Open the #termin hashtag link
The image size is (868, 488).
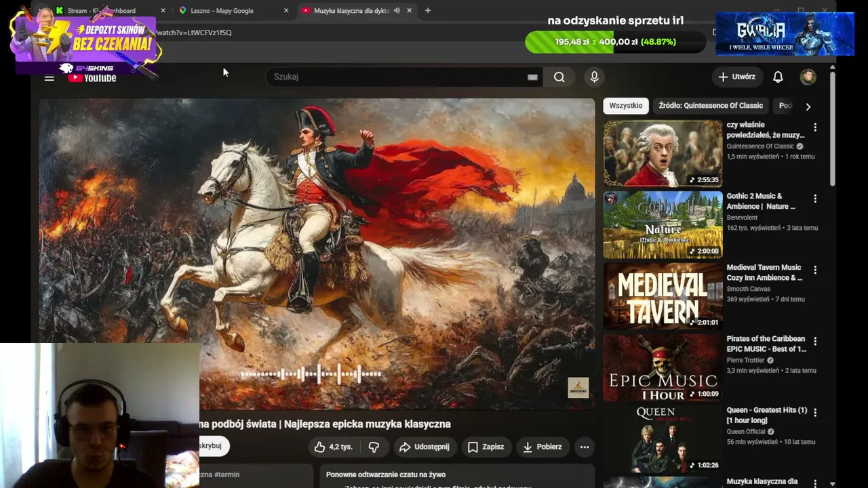[x=226, y=474]
